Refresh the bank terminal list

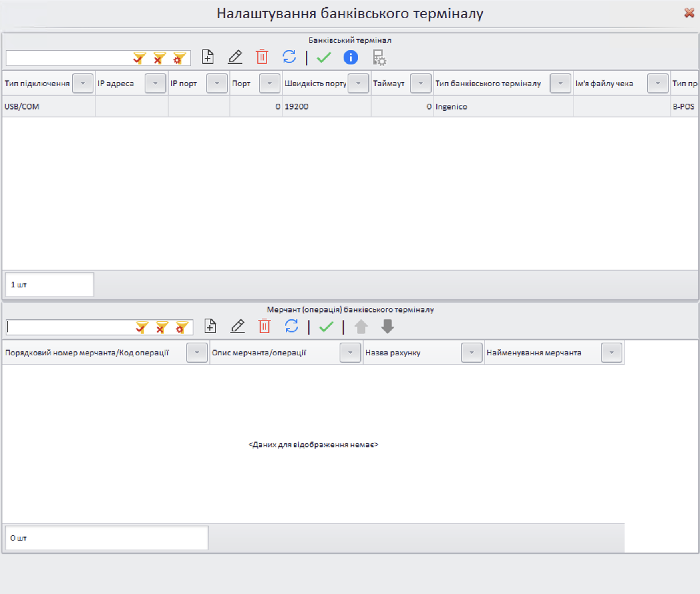pos(289,57)
